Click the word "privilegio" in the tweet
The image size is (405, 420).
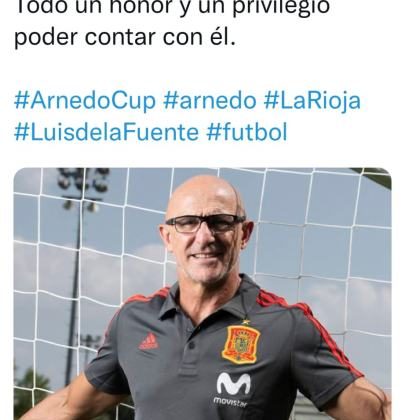coord(281,8)
